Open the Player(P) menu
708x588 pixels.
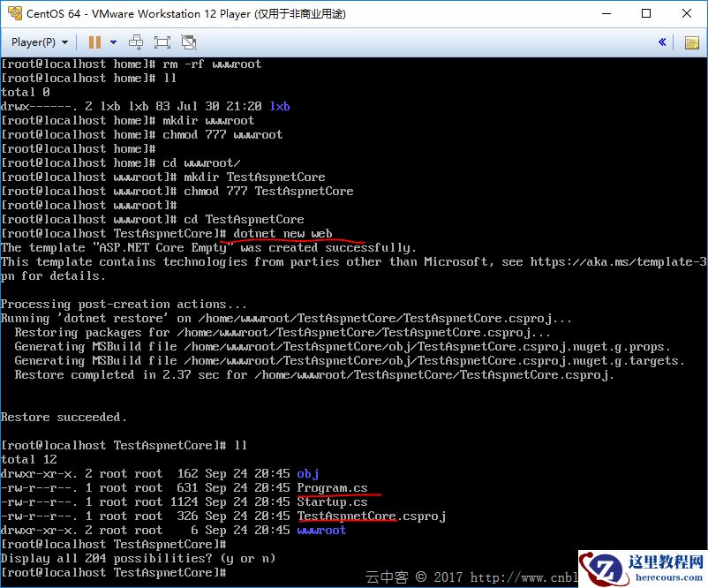click(33, 42)
